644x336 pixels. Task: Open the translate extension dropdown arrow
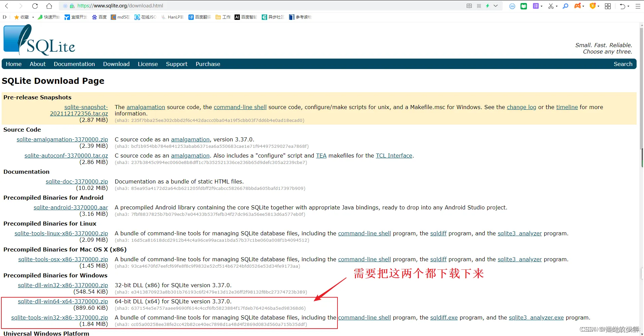click(x=541, y=6)
